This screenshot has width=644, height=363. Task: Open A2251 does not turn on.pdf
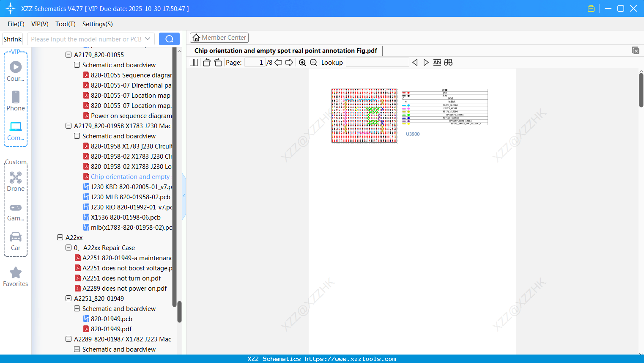[x=118, y=278]
